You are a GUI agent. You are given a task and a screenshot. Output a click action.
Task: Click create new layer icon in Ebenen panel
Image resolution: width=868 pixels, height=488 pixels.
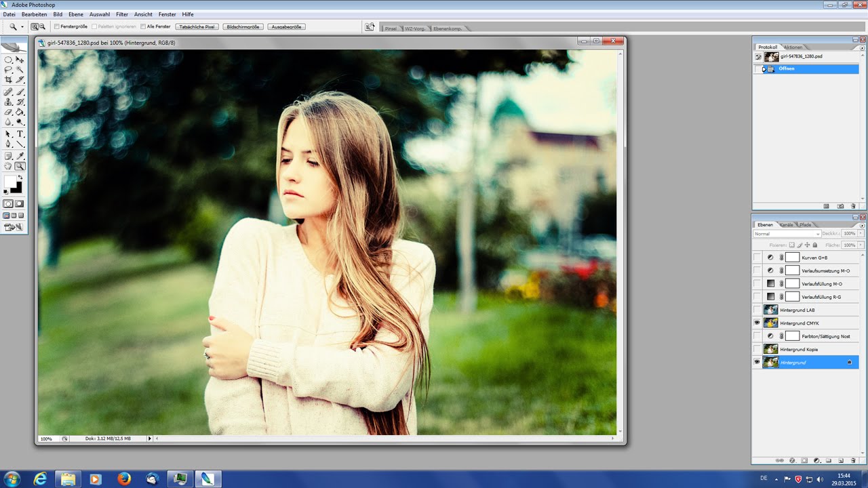tap(840, 460)
